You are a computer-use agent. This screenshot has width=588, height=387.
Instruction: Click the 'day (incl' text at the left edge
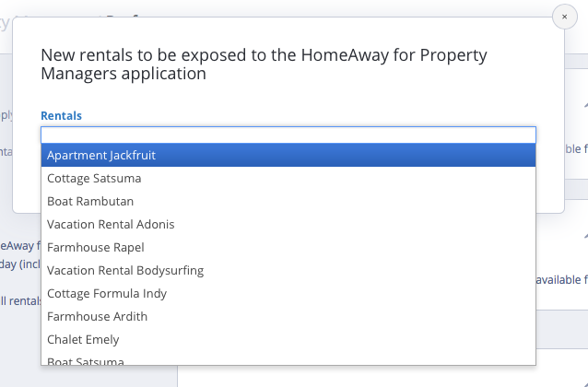[x=18, y=264]
